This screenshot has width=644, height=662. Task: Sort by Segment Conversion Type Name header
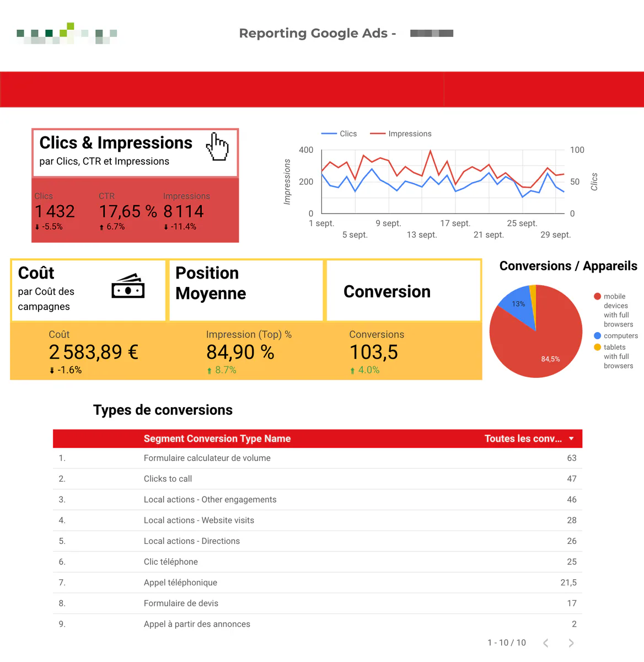[x=217, y=439]
